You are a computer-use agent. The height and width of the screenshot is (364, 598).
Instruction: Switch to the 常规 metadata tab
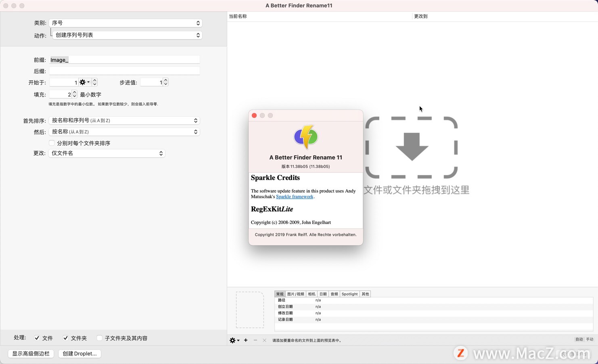[280, 294]
